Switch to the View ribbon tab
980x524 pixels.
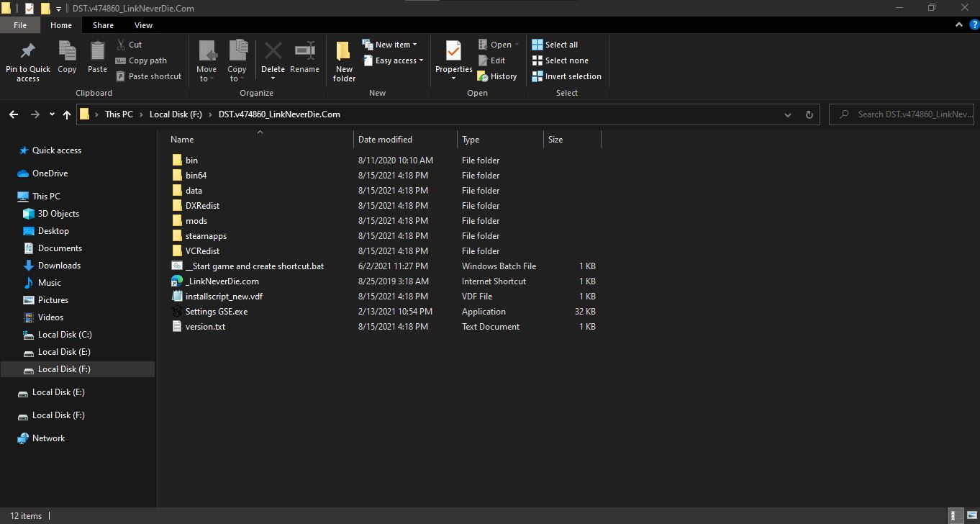[x=143, y=25]
